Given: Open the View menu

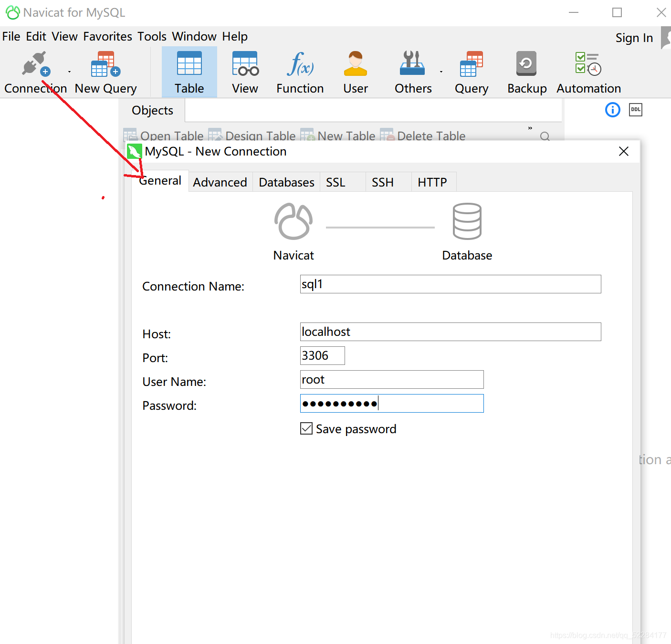Looking at the screenshot, I should click(65, 37).
